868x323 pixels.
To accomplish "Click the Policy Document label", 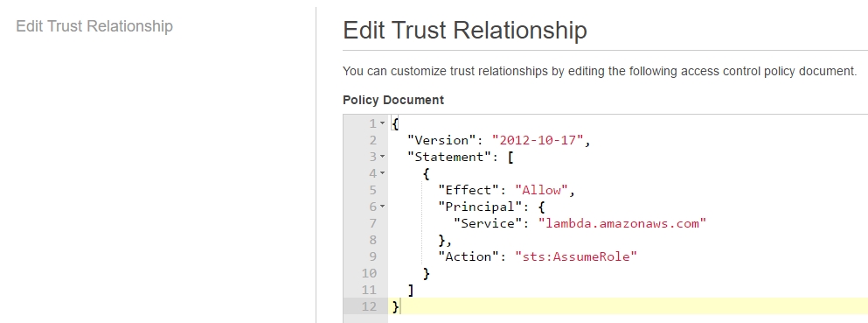I will [393, 100].
